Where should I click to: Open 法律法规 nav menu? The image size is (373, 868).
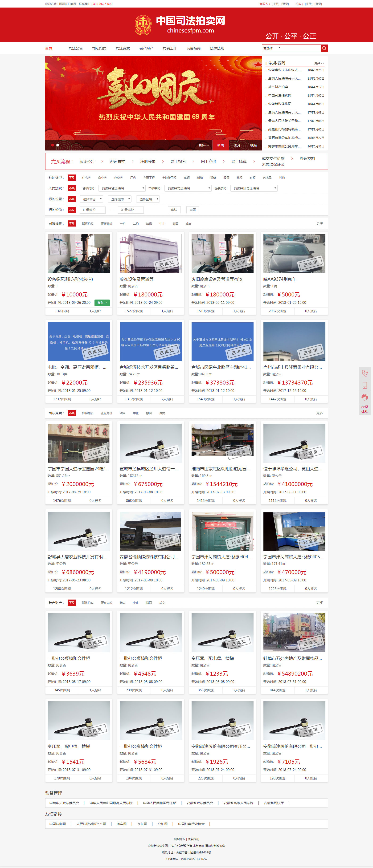click(x=217, y=48)
